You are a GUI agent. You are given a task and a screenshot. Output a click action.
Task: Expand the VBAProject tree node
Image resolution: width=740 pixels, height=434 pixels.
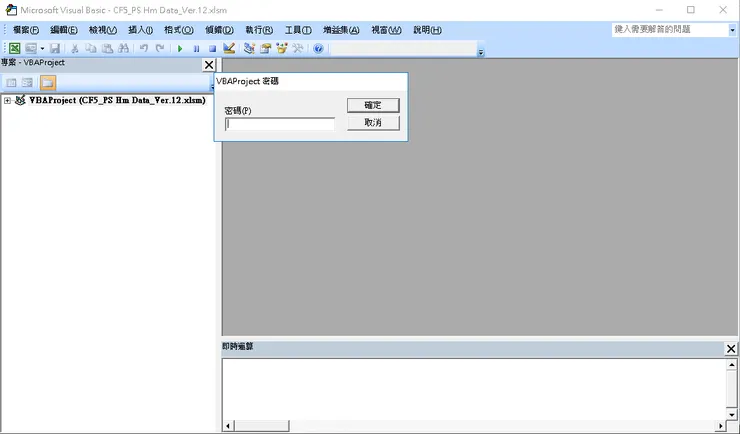click(7, 100)
